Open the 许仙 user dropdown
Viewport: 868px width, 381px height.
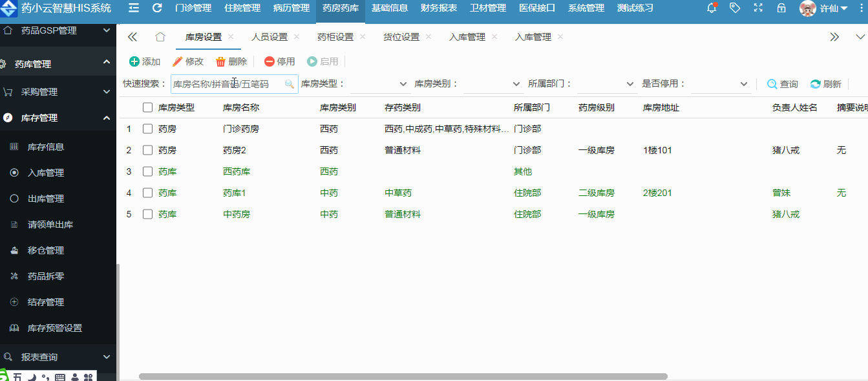(833, 8)
